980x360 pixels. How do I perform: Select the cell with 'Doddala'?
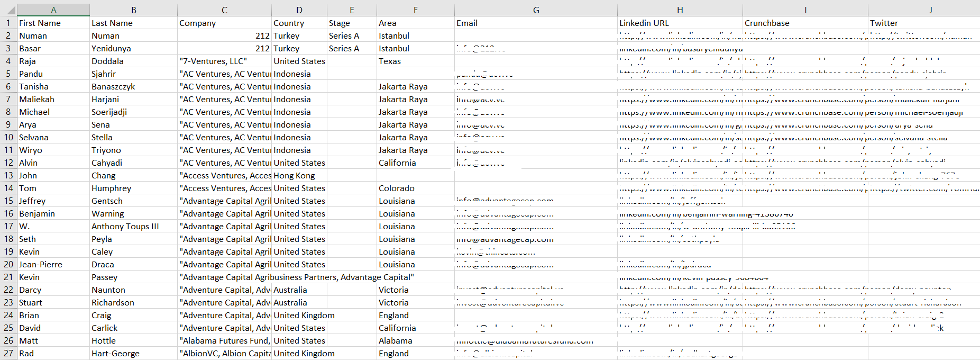tap(133, 61)
